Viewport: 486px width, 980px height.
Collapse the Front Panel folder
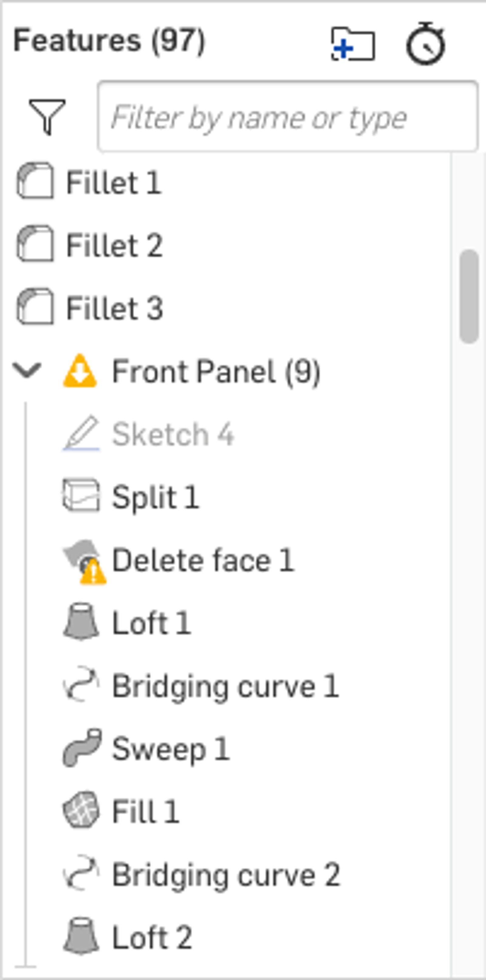(x=27, y=370)
